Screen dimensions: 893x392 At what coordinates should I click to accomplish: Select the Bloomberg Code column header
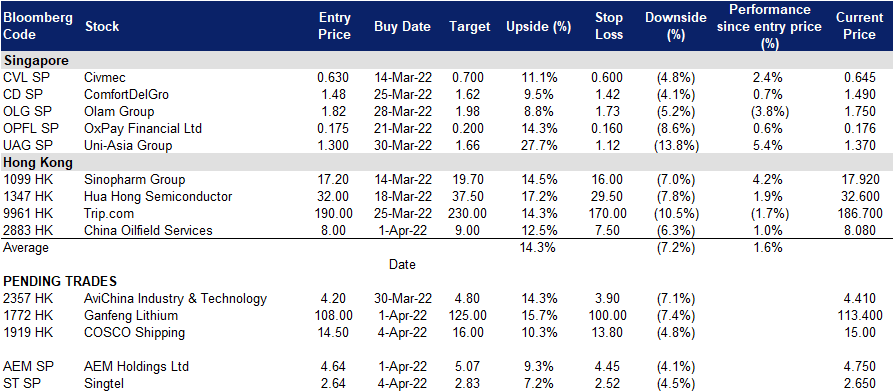(x=38, y=26)
